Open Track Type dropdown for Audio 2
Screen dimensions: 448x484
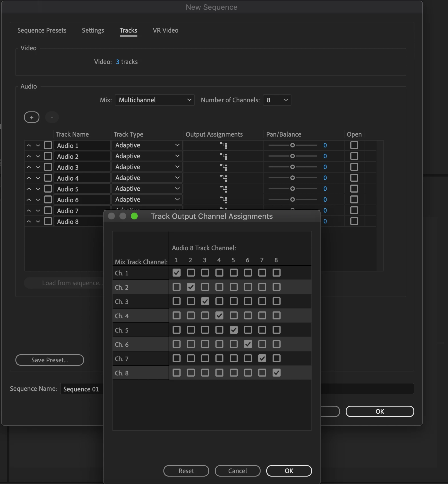[147, 156]
